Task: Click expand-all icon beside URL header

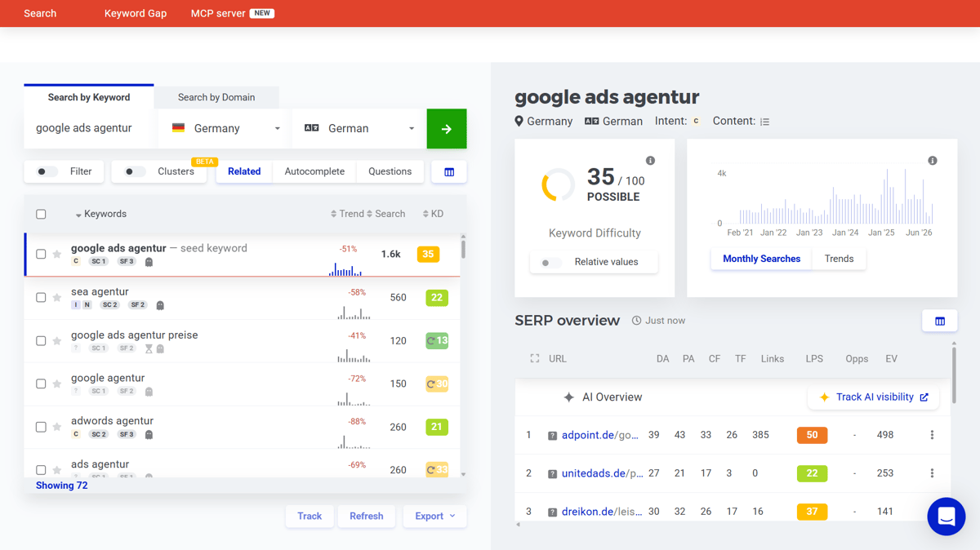Action: 535,359
